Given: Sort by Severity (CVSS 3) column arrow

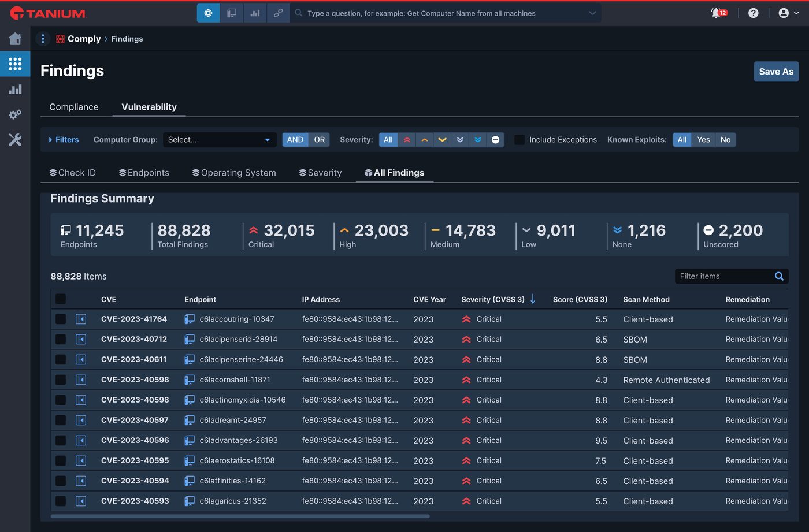Looking at the screenshot, I should click(533, 299).
